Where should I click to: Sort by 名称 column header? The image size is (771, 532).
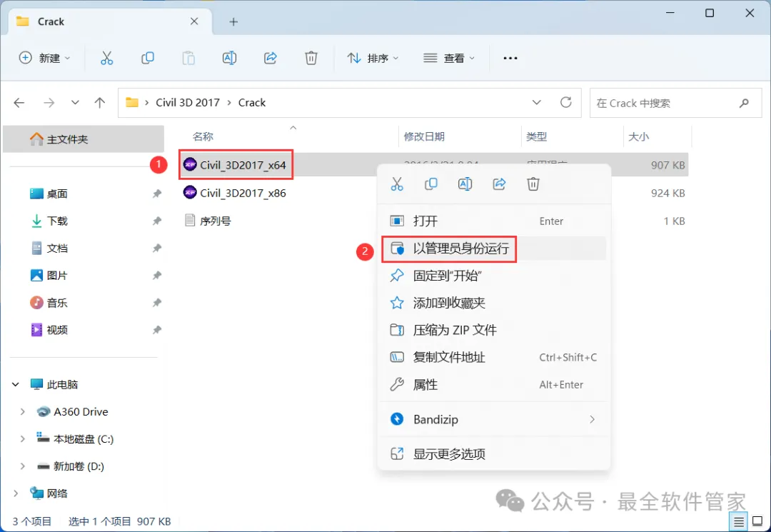point(203,136)
